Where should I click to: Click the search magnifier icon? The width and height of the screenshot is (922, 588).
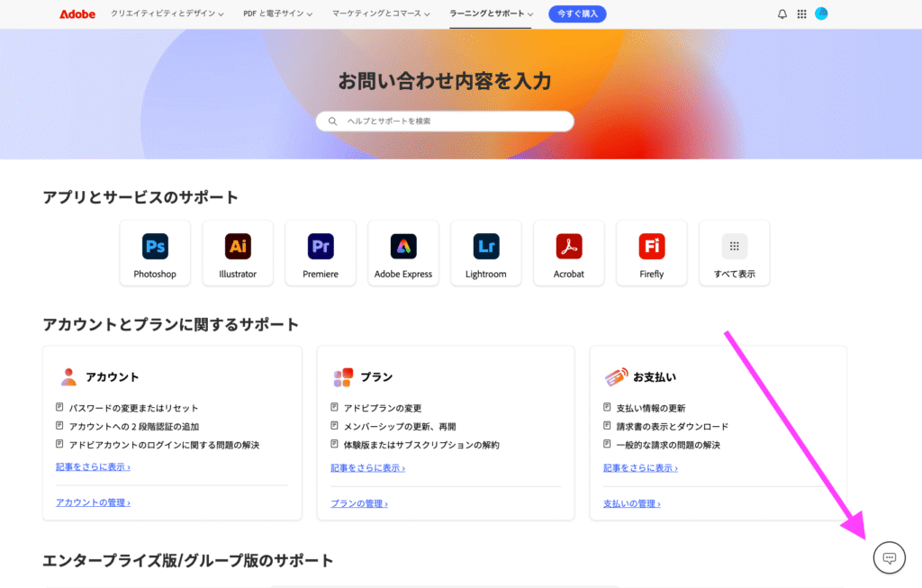tap(332, 122)
